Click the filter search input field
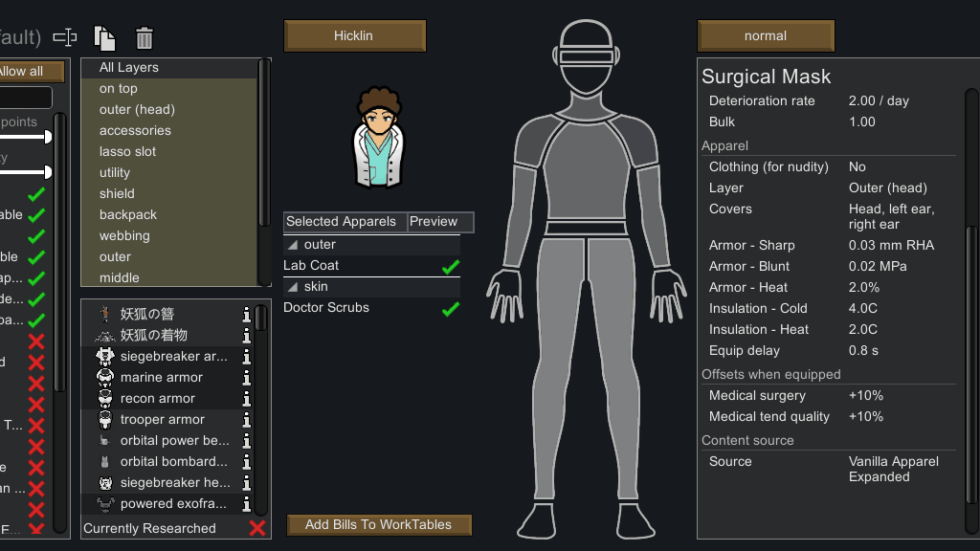 26,98
